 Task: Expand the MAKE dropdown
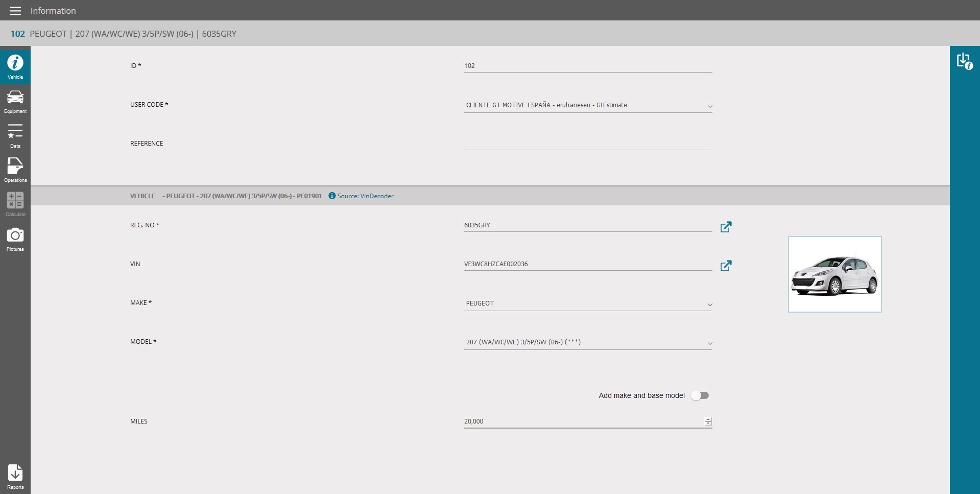coord(709,304)
